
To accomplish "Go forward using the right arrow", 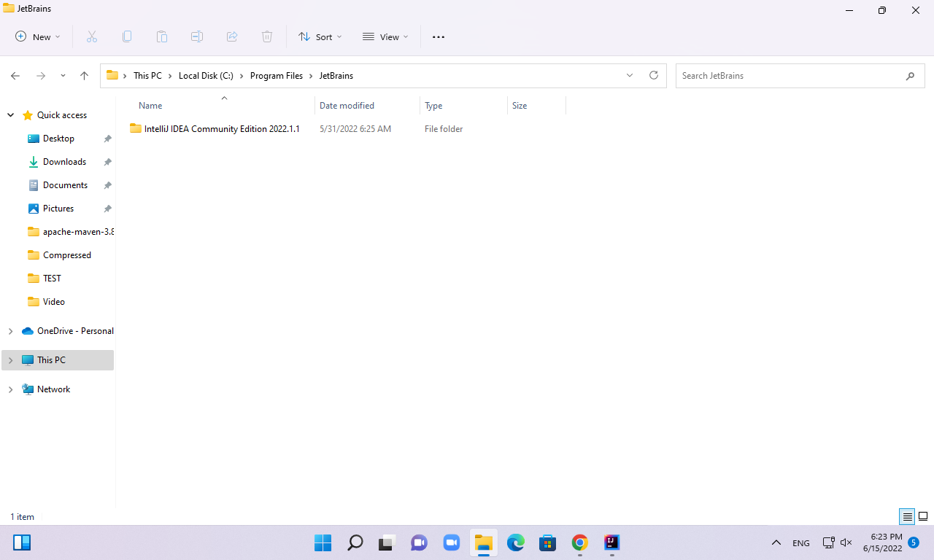I will (x=41, y=76).
